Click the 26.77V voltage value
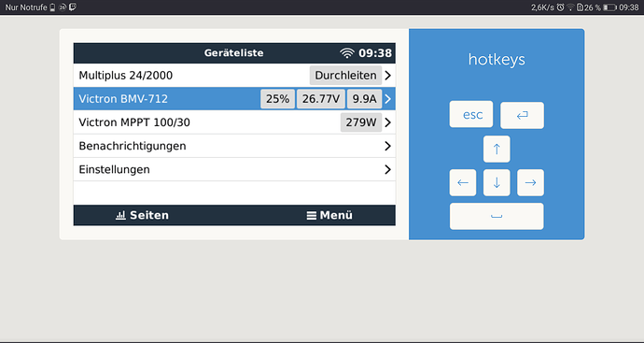644x343 pixels. click(321, 99)
